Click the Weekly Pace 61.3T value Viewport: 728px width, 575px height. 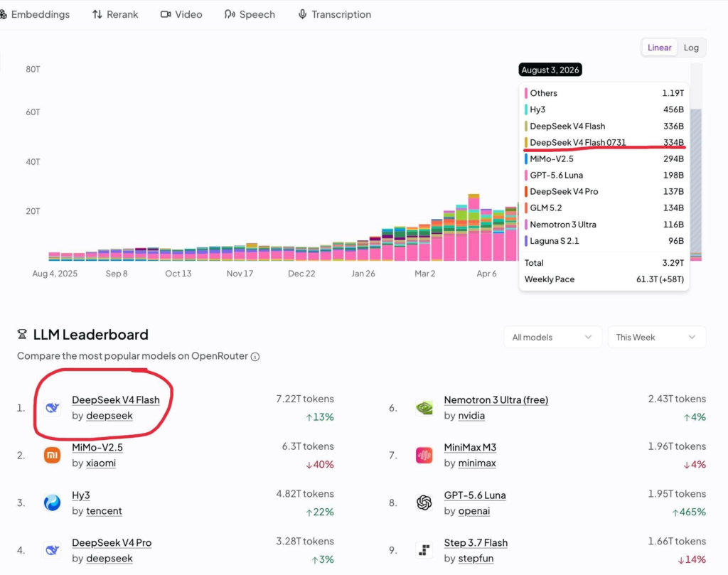click(x=660, y=279)
